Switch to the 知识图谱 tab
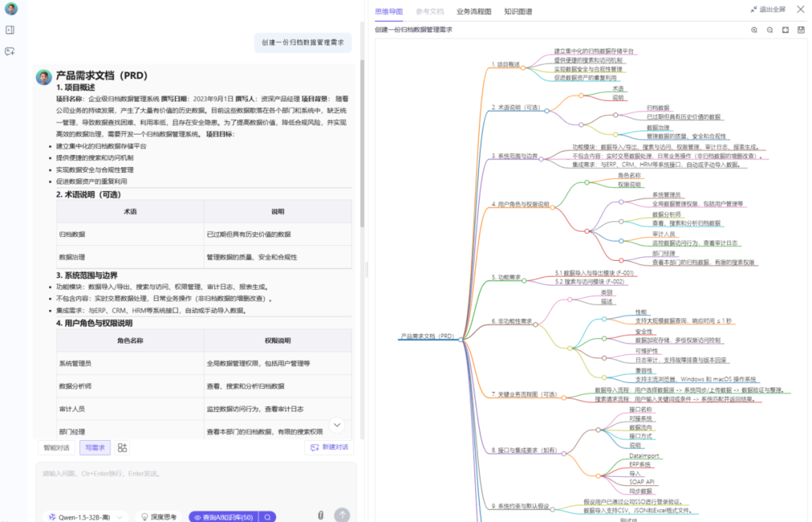Screen dimensions: 812x522 pyautogui.click(x=518, y=11)
